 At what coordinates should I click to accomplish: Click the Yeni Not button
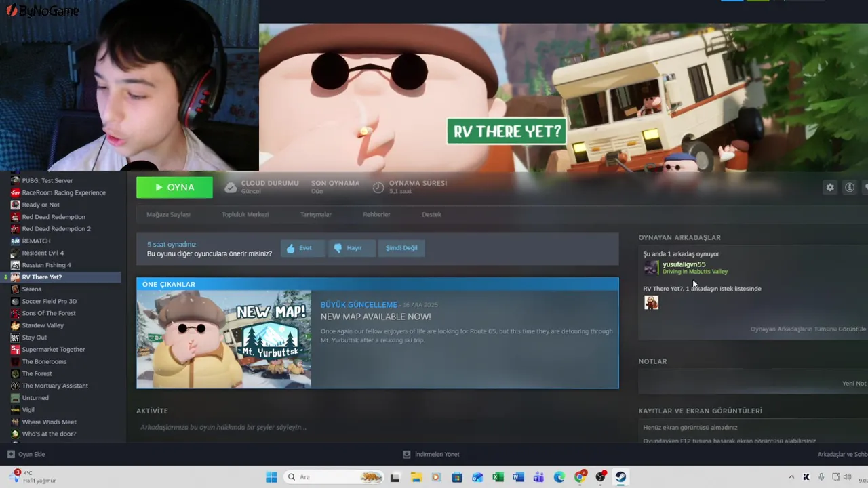point(854,384)
